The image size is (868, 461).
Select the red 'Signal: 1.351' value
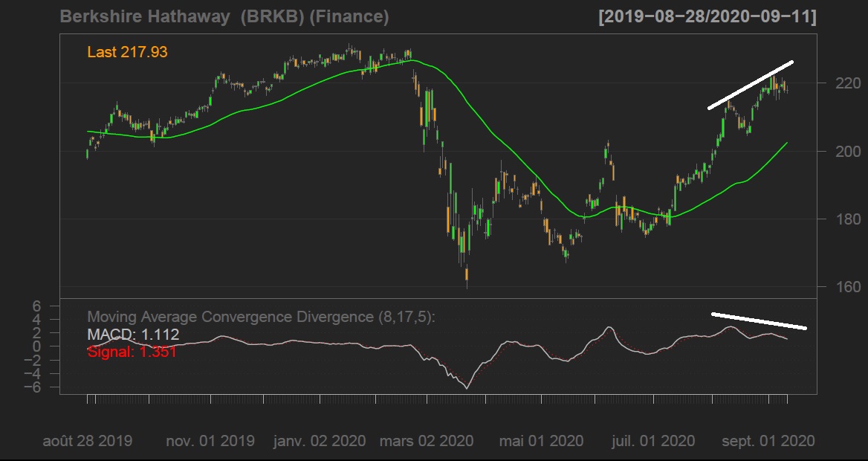(x=132, y=352)
